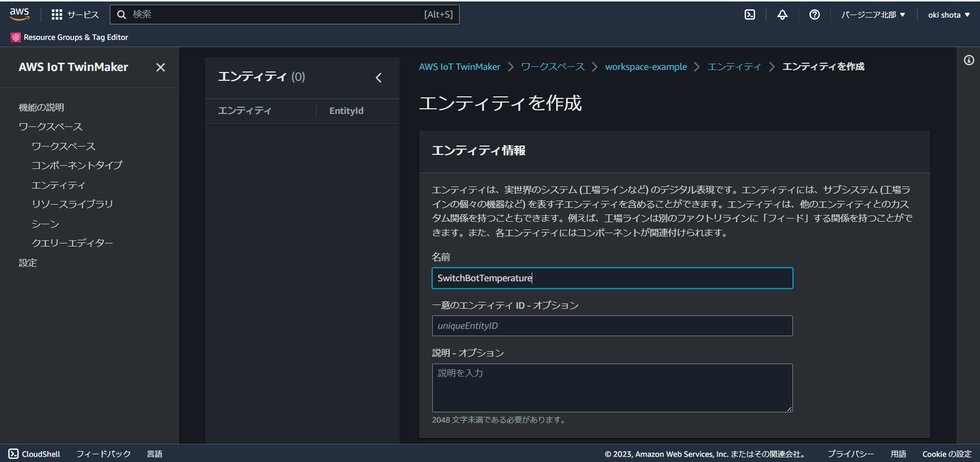Launch CloudShell from the top bar icon
980x462 pixels.
coord(750,15)
